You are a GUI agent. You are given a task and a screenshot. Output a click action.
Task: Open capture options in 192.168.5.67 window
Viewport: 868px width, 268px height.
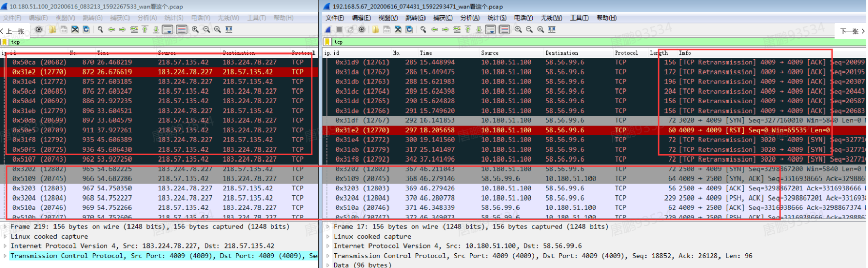pyautogui.click(x=362, y=30)
